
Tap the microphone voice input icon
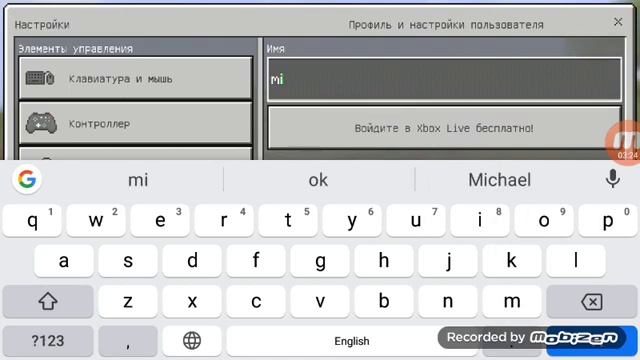613,179
